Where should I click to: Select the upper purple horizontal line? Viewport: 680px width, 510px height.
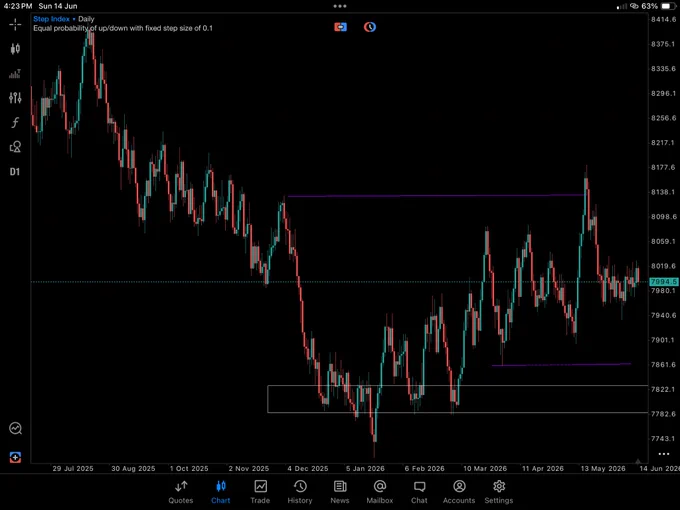click(436, 196)
